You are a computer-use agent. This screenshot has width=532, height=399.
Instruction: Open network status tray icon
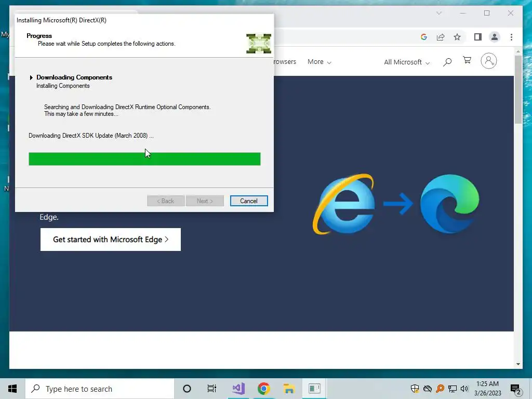click(x=453, y=389)
